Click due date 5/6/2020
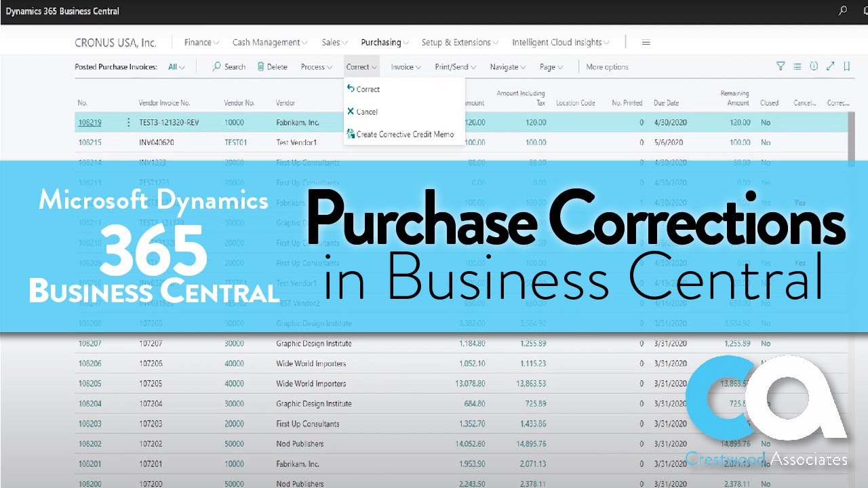Image resolution: width=868 pixels, height=488 pixels. 669,142
